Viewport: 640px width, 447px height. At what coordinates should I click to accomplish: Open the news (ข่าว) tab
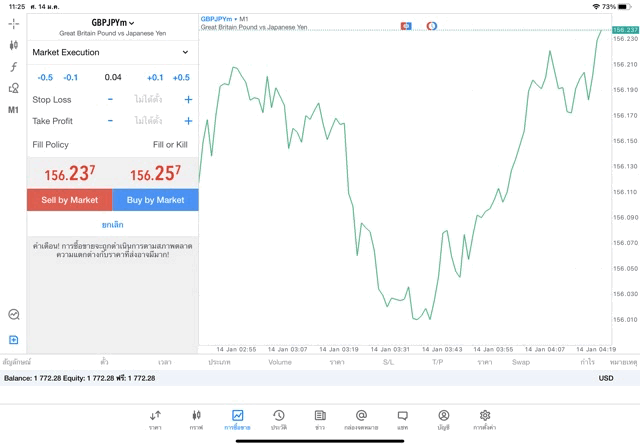320,420
